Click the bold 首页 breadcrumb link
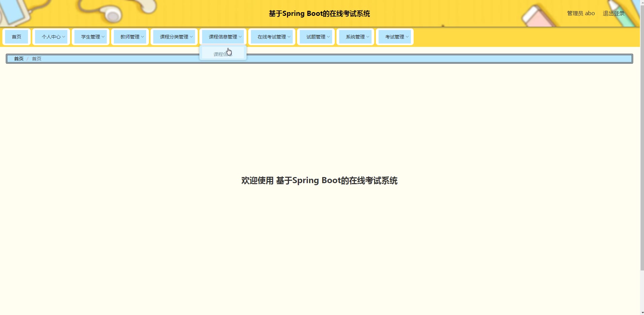644x315 pixels. click(x=19, y=59)
